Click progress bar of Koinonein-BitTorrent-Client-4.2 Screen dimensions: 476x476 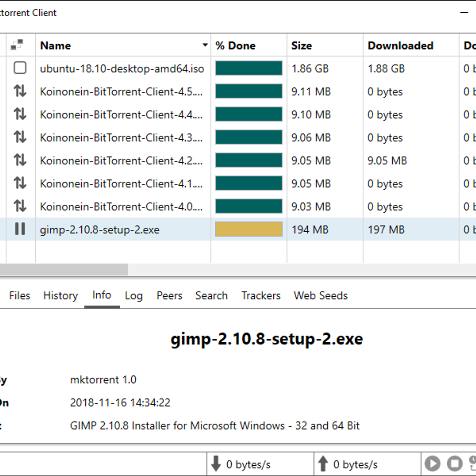[249, 160]
